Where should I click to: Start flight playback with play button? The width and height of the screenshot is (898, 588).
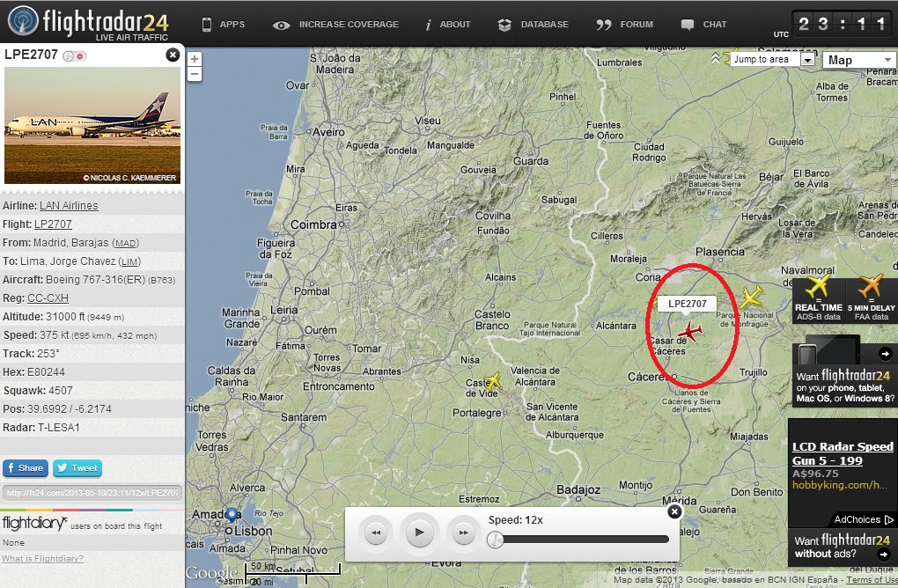tap(419, 533)
